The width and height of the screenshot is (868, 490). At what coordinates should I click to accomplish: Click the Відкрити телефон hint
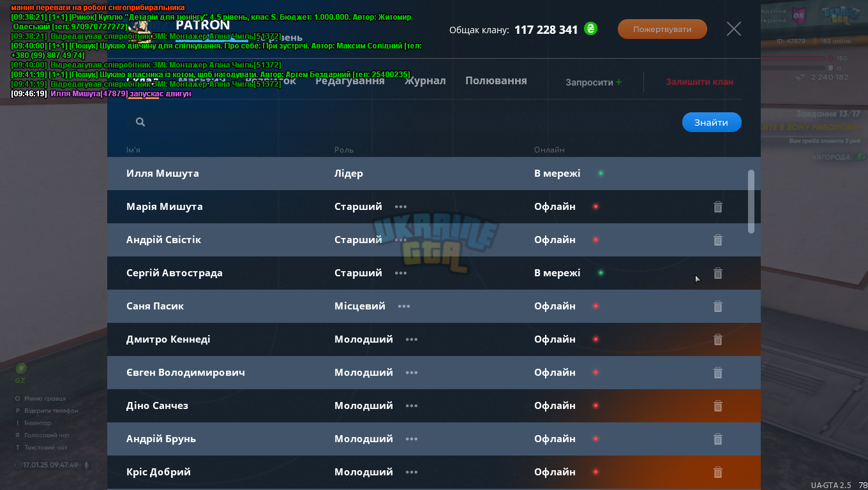[x=51, y=411]
